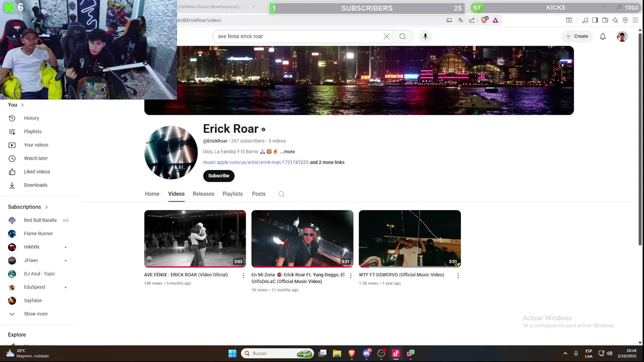Viewport: 644px width, 362px height.
Task: Expand the You section chevron
Action: pos(22,105)
